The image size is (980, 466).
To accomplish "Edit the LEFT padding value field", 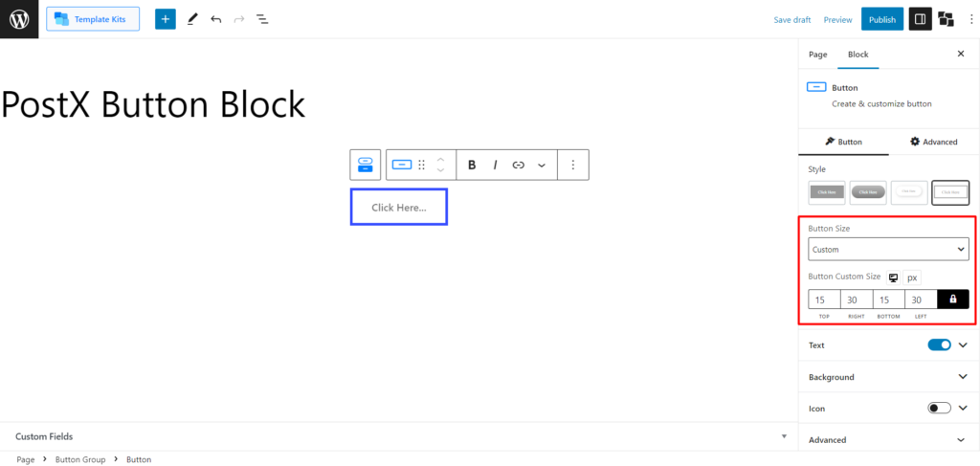I will tap(922, 300).
